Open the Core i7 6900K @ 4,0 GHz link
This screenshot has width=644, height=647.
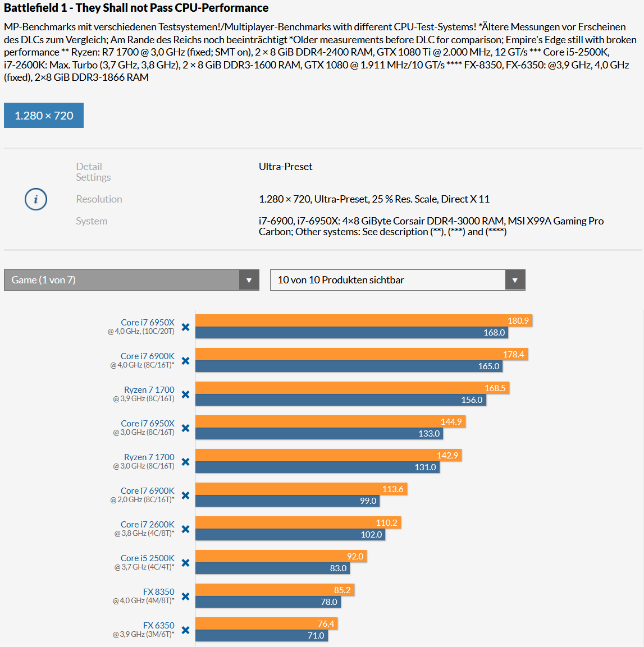click(x=147, y=356)
